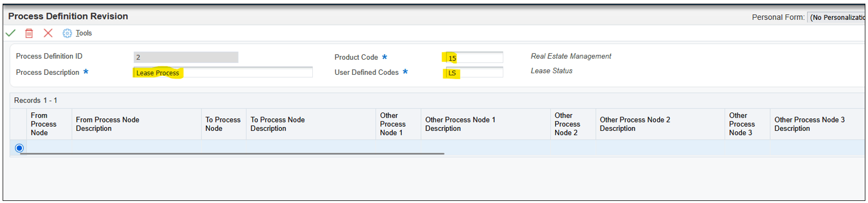This screenshot has height=203, width=868.
Task: Click the Real Estate Management text
Action: point(571,56)
